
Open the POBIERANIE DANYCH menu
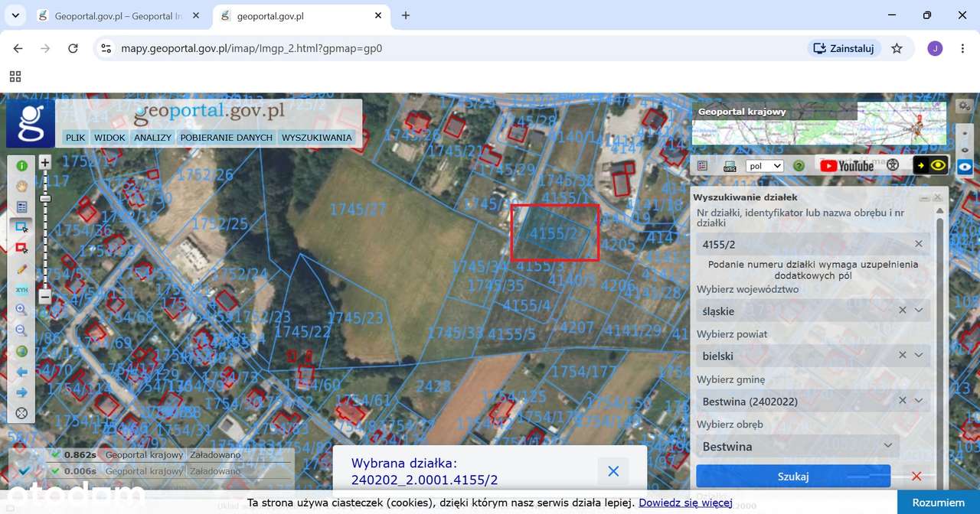point(226,138)
